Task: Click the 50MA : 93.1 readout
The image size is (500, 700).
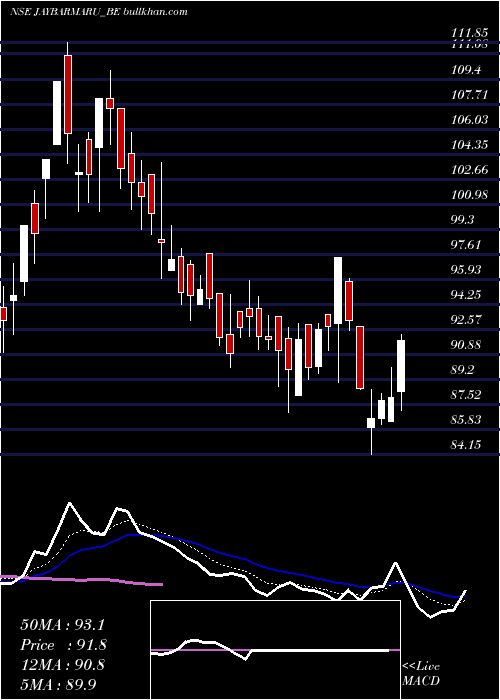Action: coord(63,625)
